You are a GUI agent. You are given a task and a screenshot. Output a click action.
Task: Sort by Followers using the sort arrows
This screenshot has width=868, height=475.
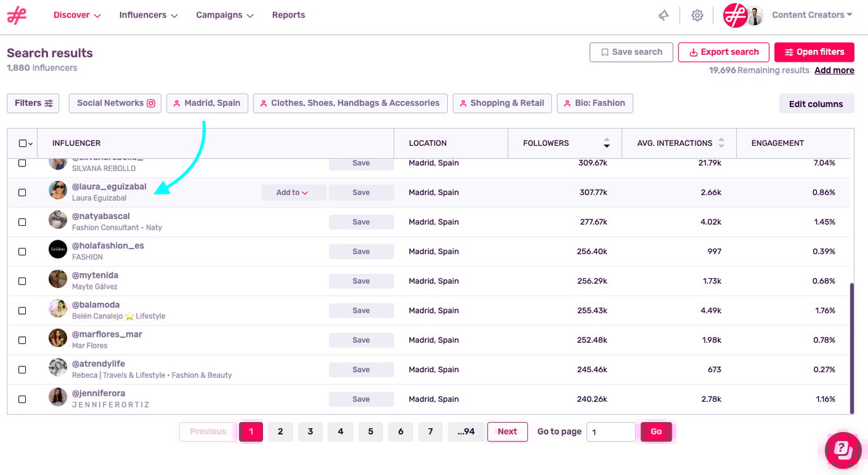pyautogui.click(x=606, y=143)
